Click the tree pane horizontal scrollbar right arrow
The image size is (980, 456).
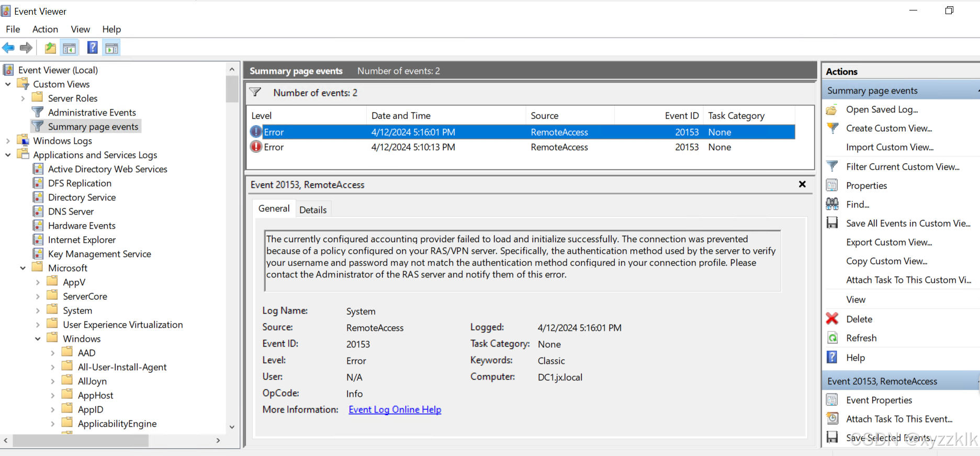(218, 441)
